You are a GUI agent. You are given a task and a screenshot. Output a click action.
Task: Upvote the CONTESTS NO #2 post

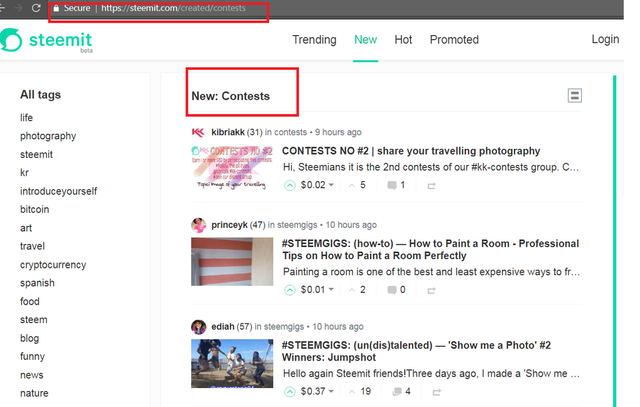tap(289, 186)
